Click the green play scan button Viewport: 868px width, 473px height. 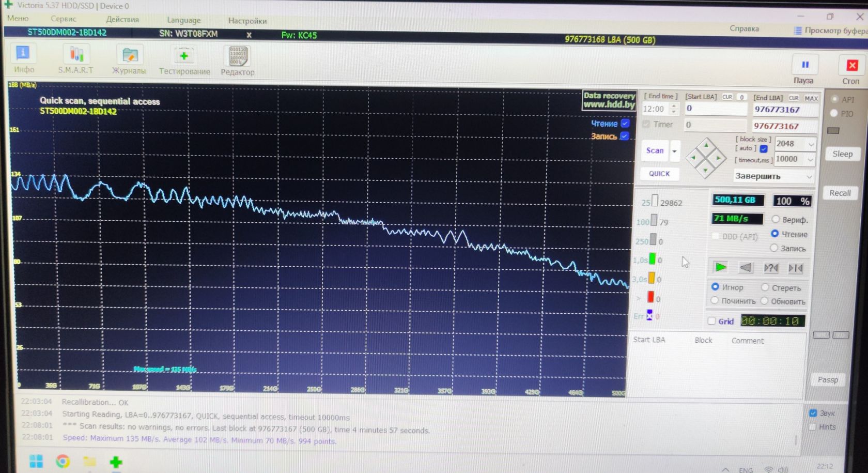click(720, 267)
